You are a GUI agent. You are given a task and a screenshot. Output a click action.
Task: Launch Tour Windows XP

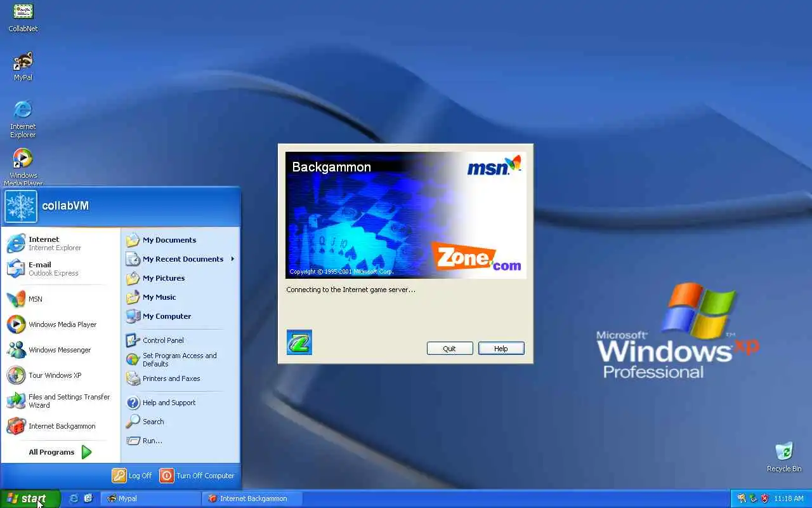(x=61, y=375)
